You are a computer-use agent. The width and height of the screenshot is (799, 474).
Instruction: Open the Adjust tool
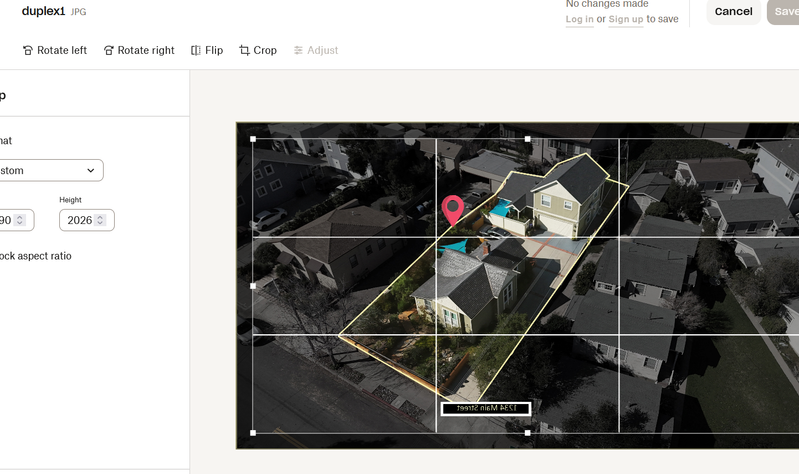pyautogui.click(x=316, y=50)
